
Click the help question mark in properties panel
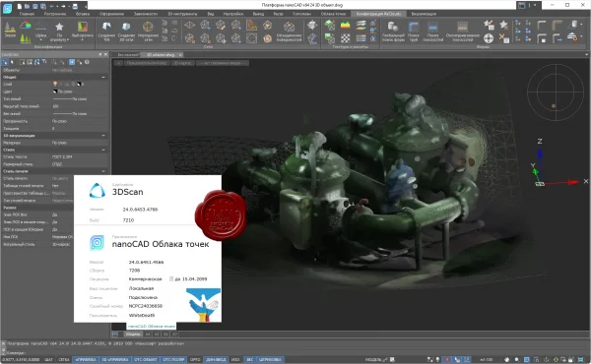coord(87,62)
